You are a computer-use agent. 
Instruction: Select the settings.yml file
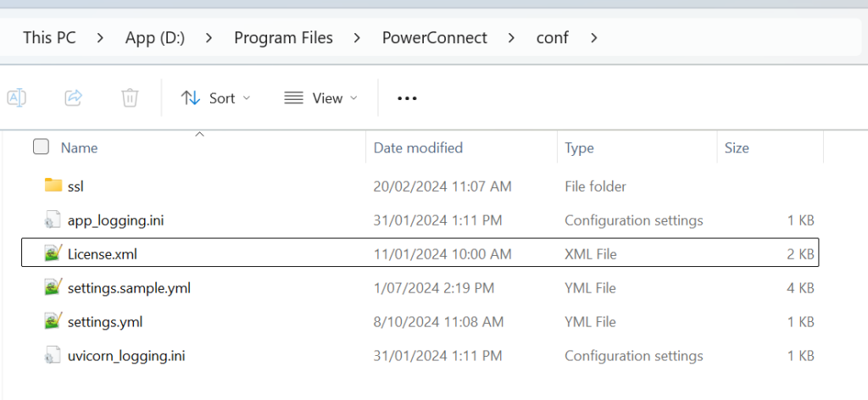pyautogui.click(x=105, y=322)
